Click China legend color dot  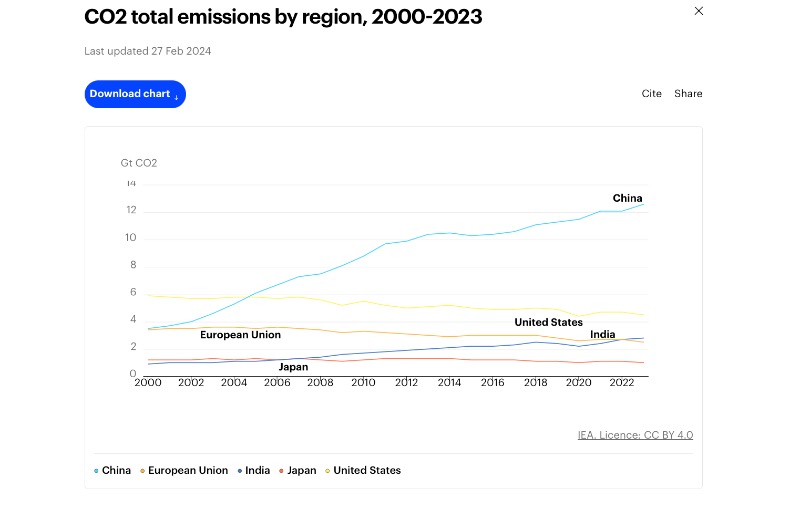(97, 471)
